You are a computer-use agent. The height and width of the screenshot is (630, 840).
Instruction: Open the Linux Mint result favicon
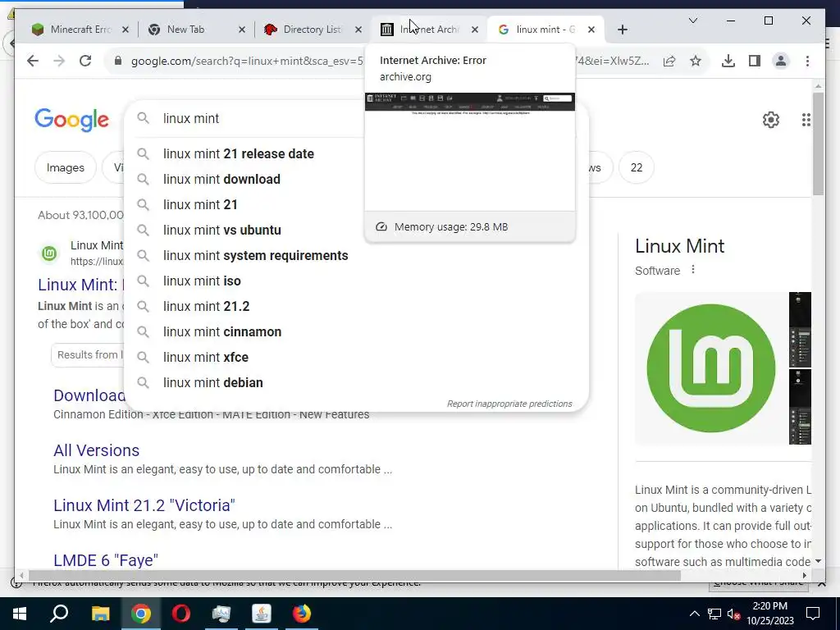pyautogui.click(x=49, y=253)
